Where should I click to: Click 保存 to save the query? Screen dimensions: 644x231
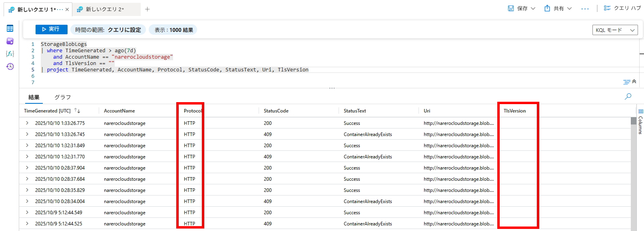point(518,8)
